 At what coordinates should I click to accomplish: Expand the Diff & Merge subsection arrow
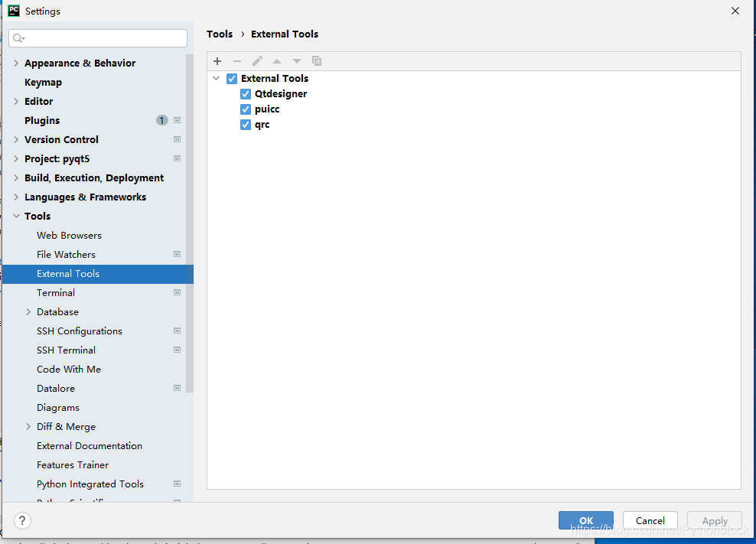point(28,427)
